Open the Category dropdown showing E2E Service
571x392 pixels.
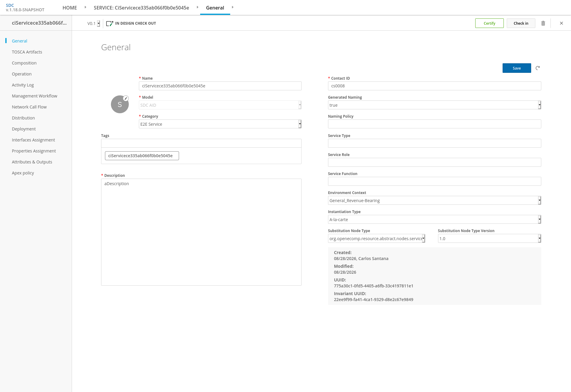[220, 124]
